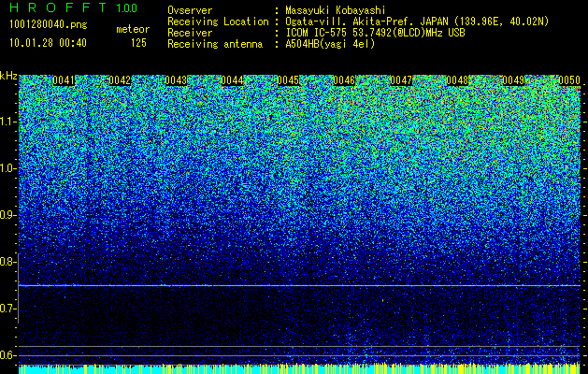Click the meteor label
Viewport: 588px width, 374px height.
[x=133, y=29]
